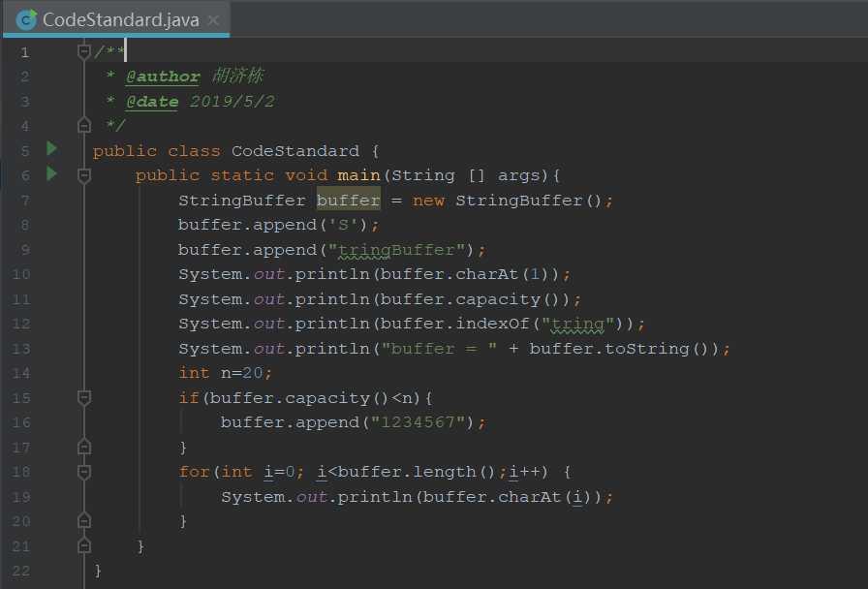Click the highlighted buffer variable on line 7

pyautogui.click(x=348, y=200)
